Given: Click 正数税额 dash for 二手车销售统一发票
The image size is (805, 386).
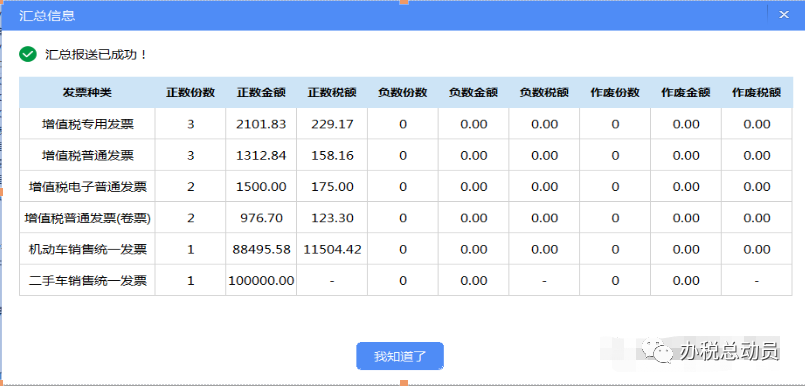Looking at the screenshot, I should click(x=332, y=281).
